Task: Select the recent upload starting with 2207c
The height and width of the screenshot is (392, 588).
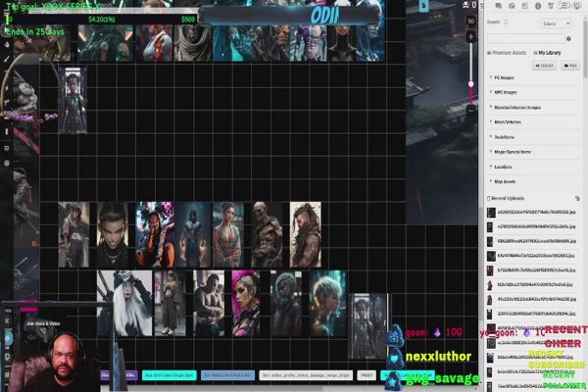Action: (532, 314)
